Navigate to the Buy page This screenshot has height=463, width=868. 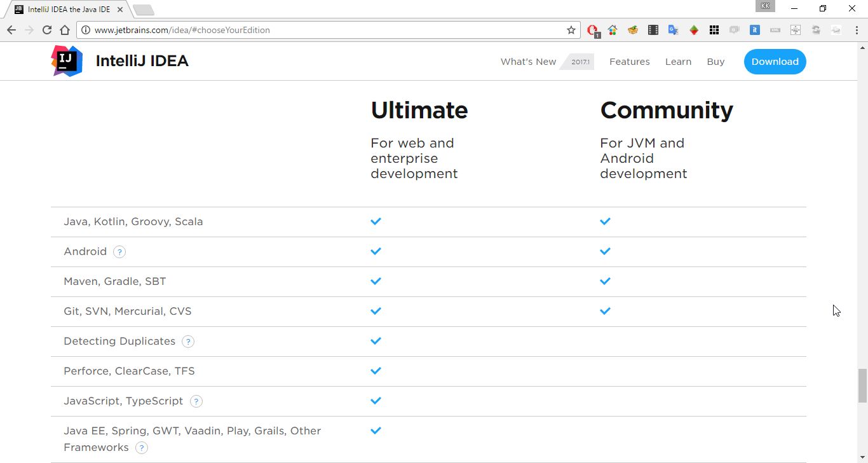(x=715, y=62)
